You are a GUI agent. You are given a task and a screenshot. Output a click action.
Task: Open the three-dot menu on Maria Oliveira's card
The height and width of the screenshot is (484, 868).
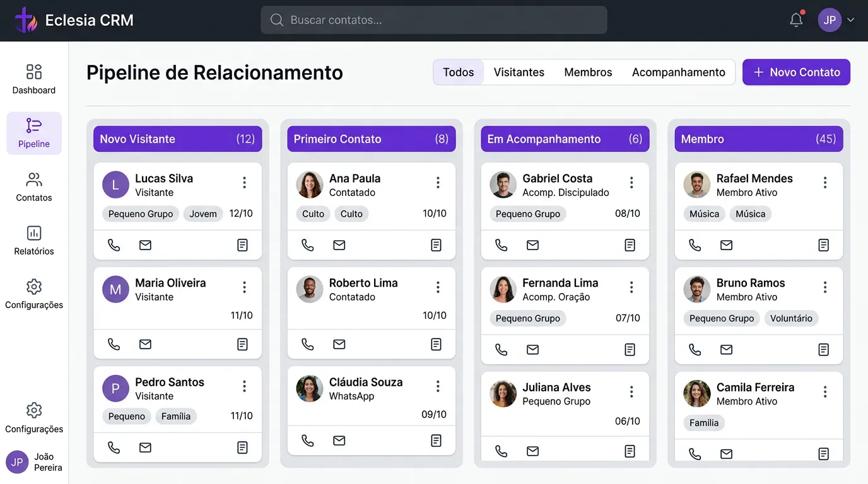(244, 287)
